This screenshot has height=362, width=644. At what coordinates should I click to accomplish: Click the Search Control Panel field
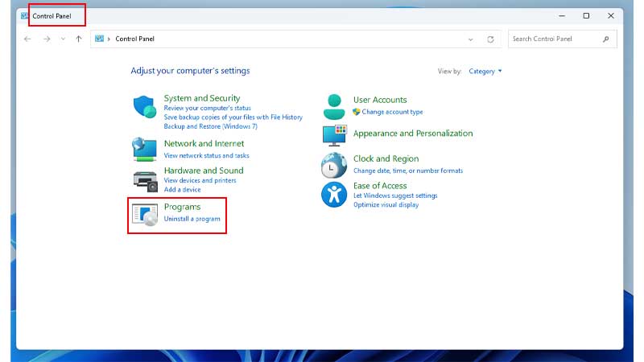pyautogui.click(x=562, y=39)
